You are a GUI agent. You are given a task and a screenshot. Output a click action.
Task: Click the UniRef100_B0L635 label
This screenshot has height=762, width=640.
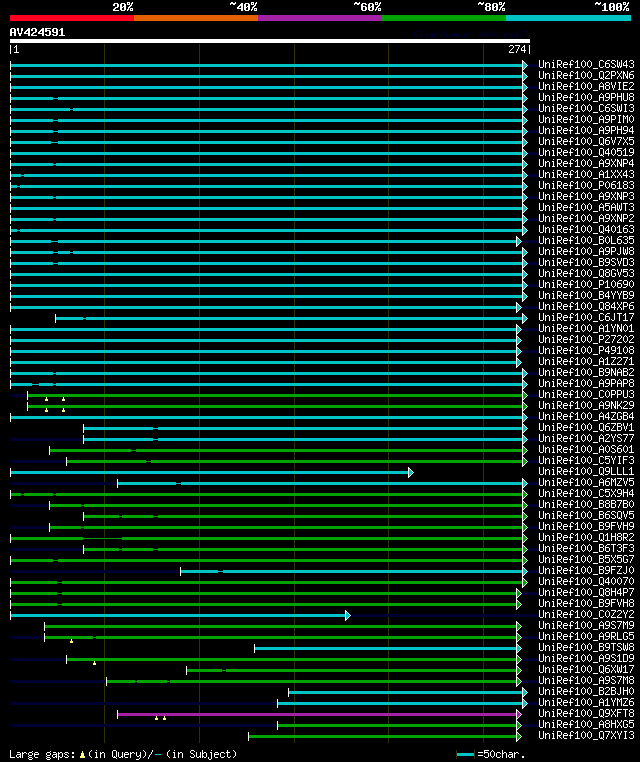coord(586,240)
